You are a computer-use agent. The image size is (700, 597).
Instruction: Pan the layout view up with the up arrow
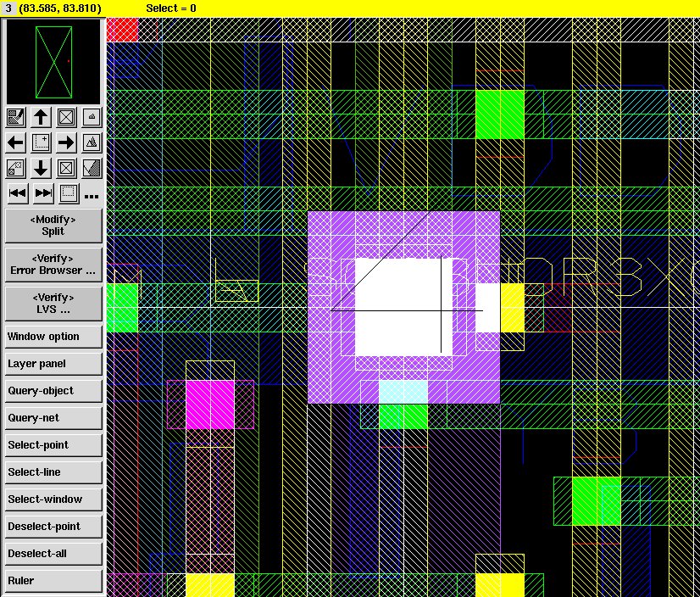tap(41, 117)
